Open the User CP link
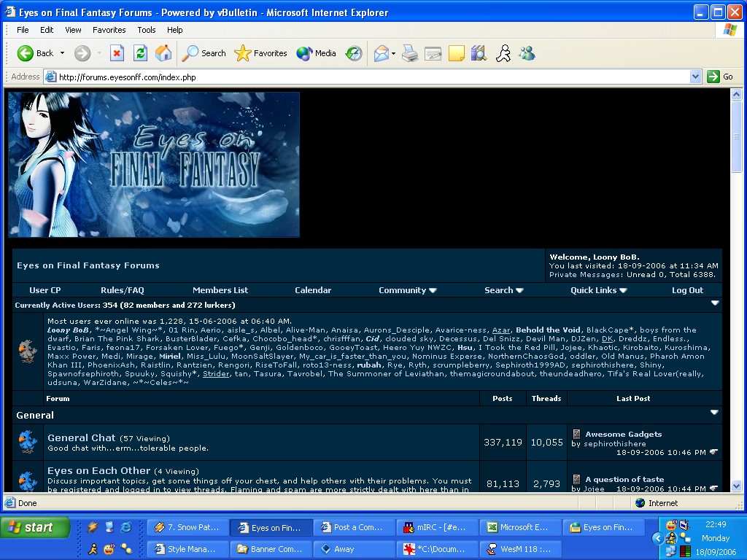Viewport: 747px width, 560px height. click(x=44, y=290)
